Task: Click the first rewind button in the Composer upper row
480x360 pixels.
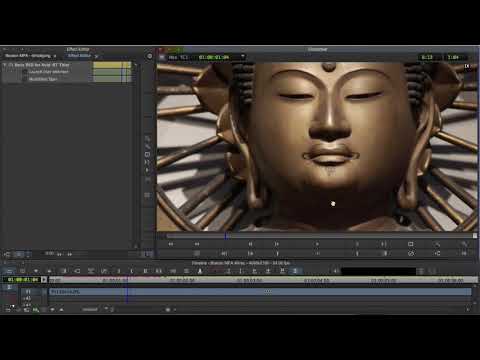Action: pyautogui.click(x=171, y=244)
